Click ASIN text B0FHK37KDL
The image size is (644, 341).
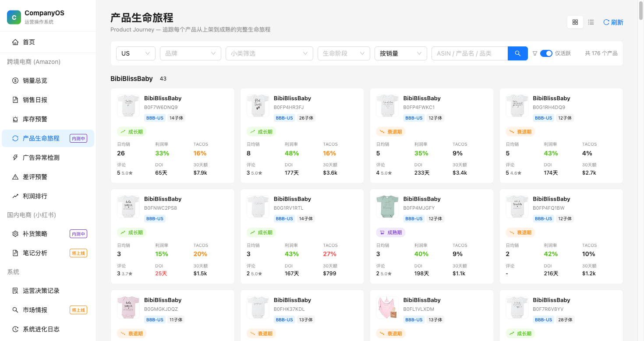click(x=289, y=309)
